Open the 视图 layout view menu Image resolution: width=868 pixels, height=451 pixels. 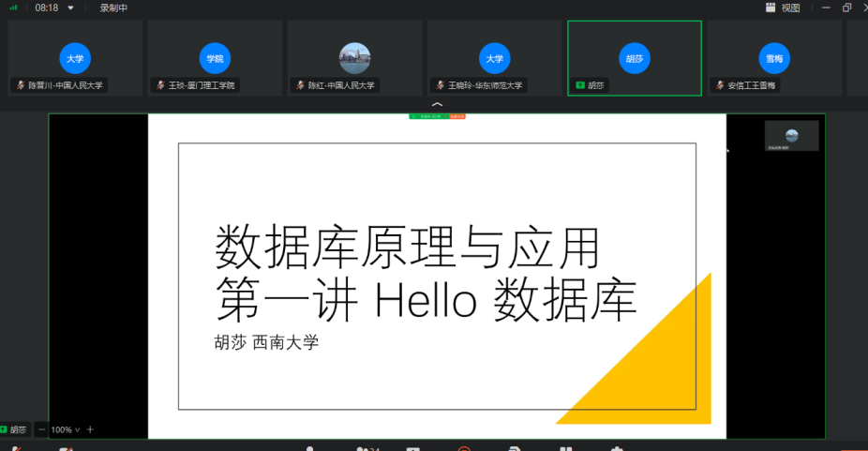pos(783,8)
